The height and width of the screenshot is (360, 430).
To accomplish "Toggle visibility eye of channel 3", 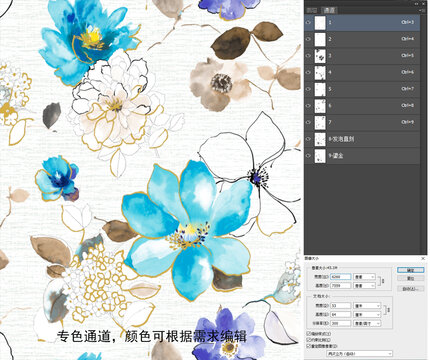I will [308, 56].
